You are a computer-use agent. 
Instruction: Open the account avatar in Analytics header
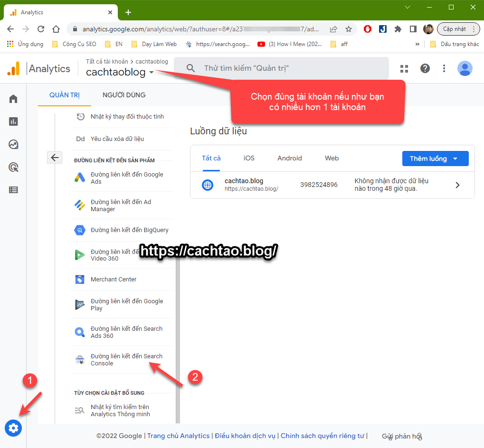[x=465, y=68]
